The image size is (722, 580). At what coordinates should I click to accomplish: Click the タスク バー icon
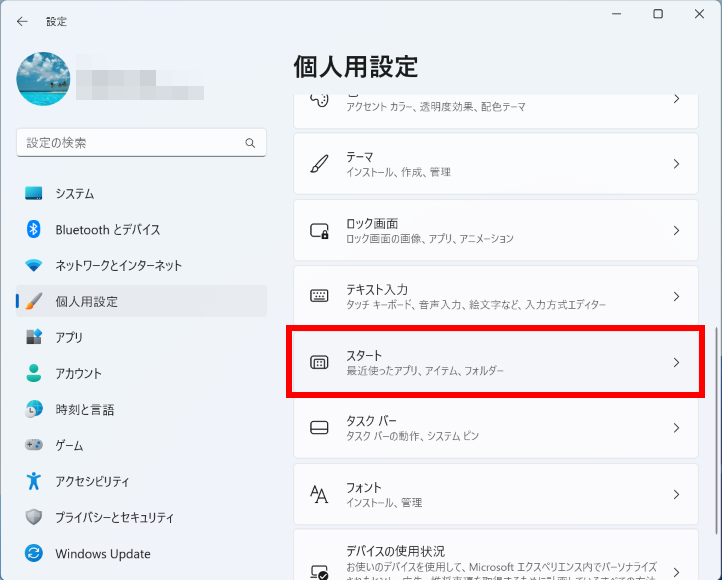coord(319,428)
